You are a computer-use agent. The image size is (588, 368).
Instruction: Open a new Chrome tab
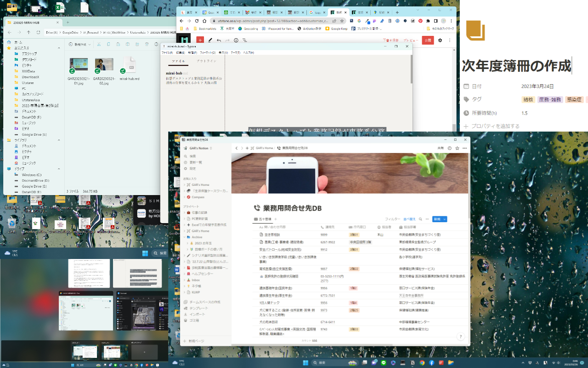pos(397,12)
